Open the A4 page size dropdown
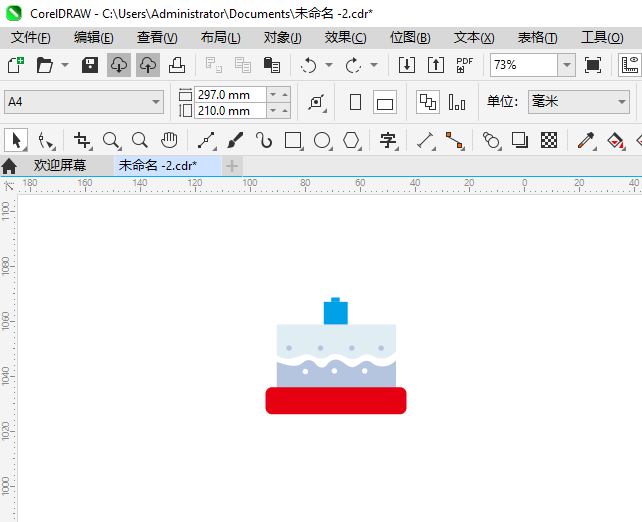This screenshot has width=642, height=522. [84, 102]
